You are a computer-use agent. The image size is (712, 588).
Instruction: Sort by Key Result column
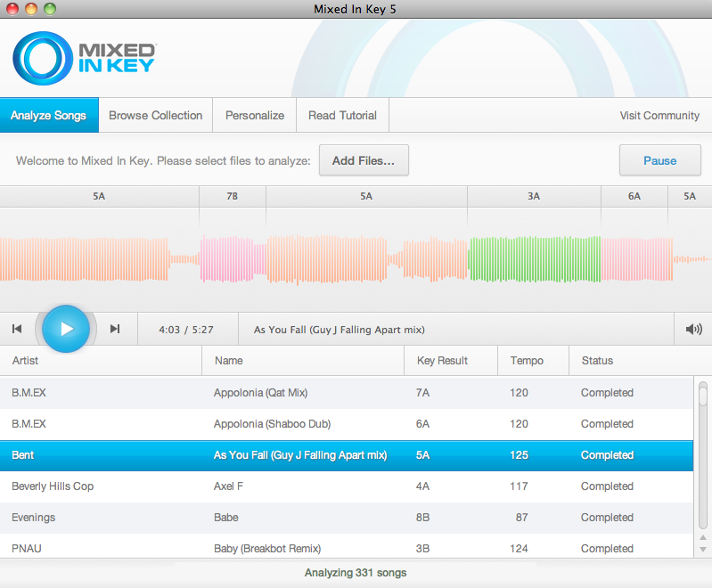pyautogui.click(x=451, y=361)
